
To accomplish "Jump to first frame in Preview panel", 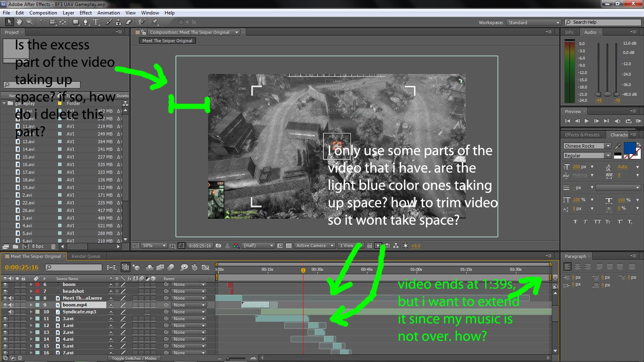I will pyautogui.click(x=568, y=121).
